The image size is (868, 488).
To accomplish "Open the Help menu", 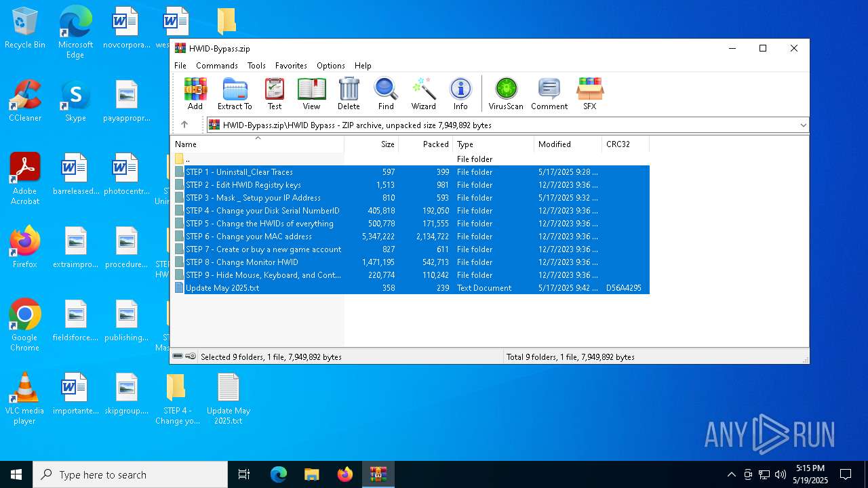I will [363, 66].
